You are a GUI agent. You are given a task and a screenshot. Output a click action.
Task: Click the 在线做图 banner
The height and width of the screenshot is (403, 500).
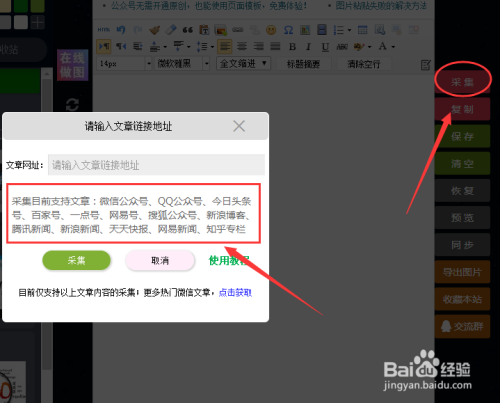[x=72, y=65]
